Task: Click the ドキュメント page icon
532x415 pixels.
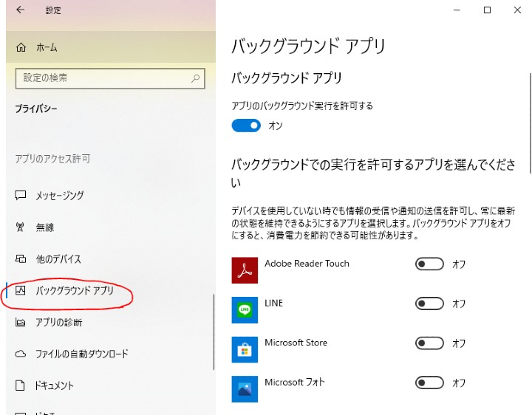Action: 21,385
